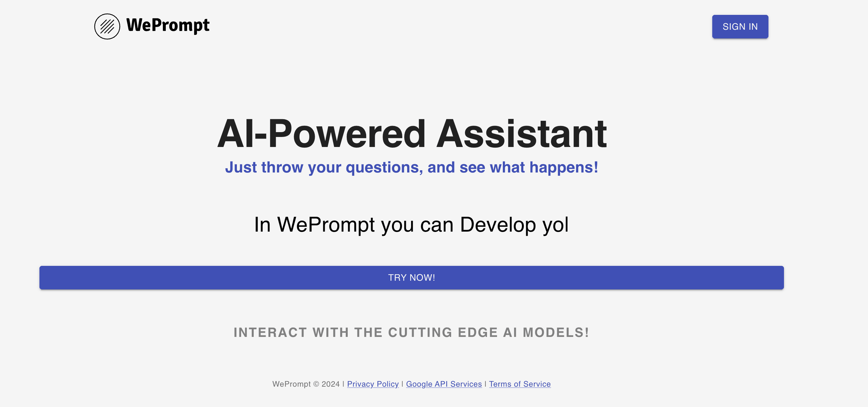Screen dimensions: 868x407
Task: Click the AI-Powered Assistant heading
Action: coord(412,132)
